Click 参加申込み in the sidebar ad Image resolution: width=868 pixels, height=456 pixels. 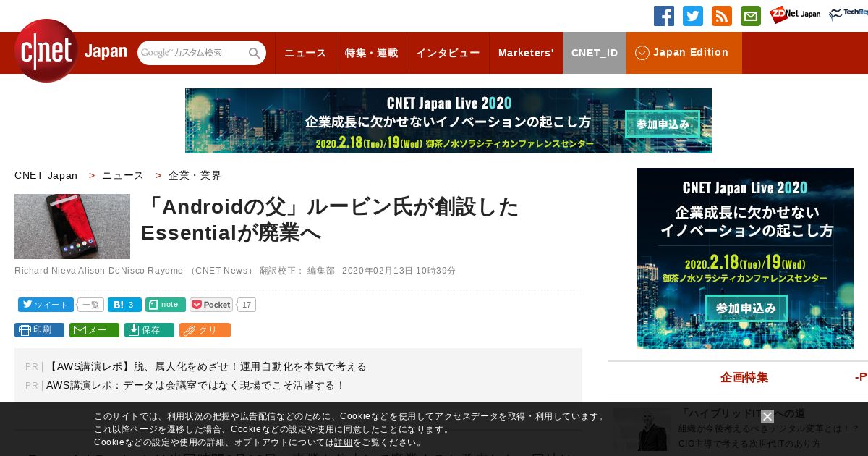tap(746, 308)
